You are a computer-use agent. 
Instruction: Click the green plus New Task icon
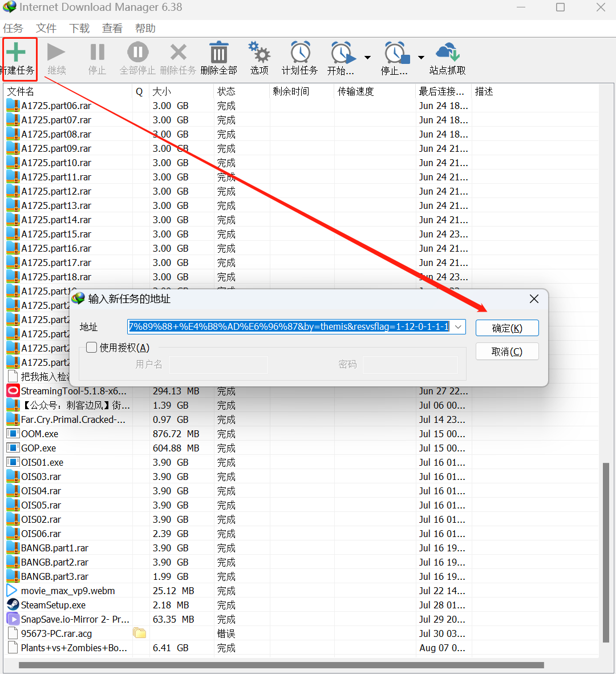tap(16, 52)
